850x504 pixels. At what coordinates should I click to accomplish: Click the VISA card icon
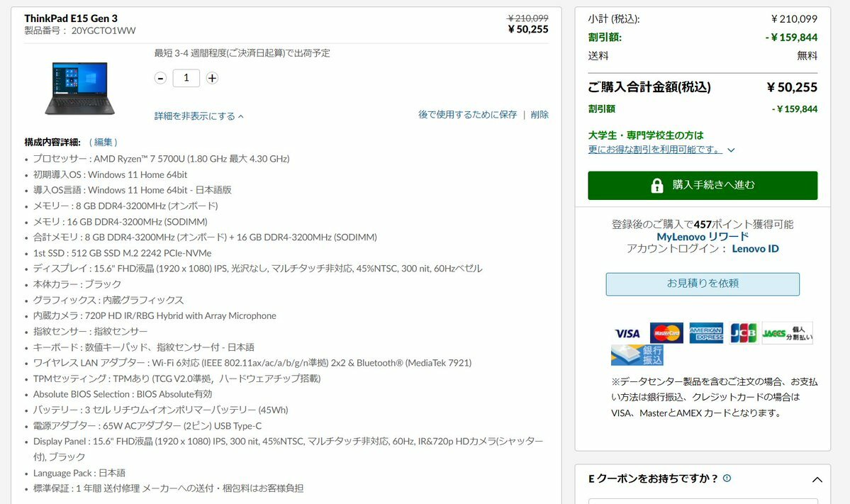[627, 333]
